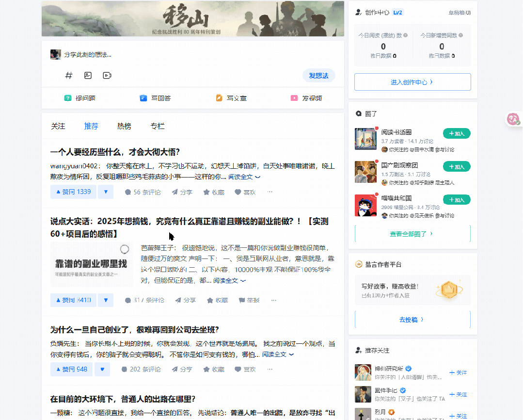Upvote the 大彻大悟 post with 赞同 1339
The width and height of the screenshot is (523, 420).
click(x=73, y=192)
